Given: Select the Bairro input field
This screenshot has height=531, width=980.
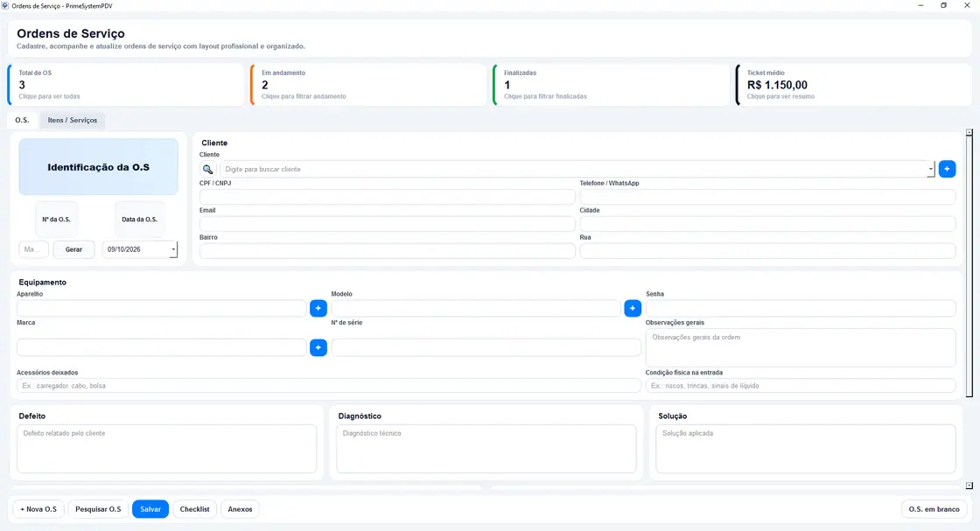Looking at the screenshot, I should pos(387,250).
